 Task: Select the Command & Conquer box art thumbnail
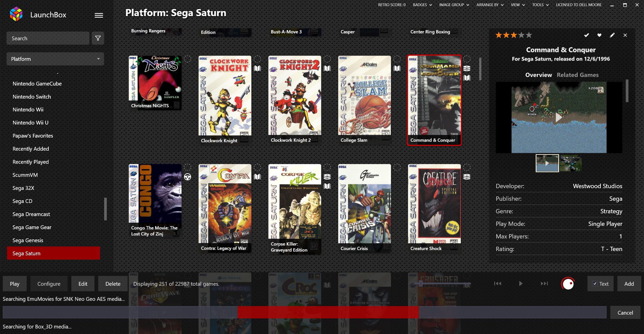571,163
